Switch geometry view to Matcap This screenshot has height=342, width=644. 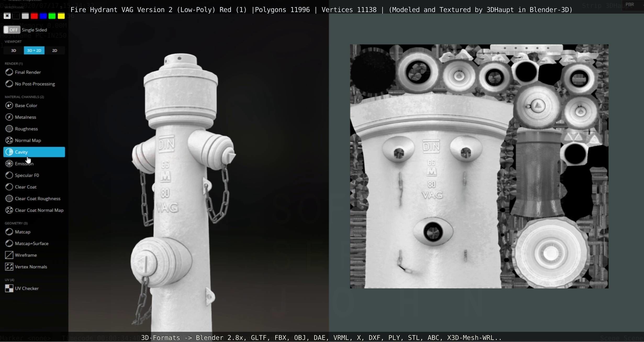(18, 232)
